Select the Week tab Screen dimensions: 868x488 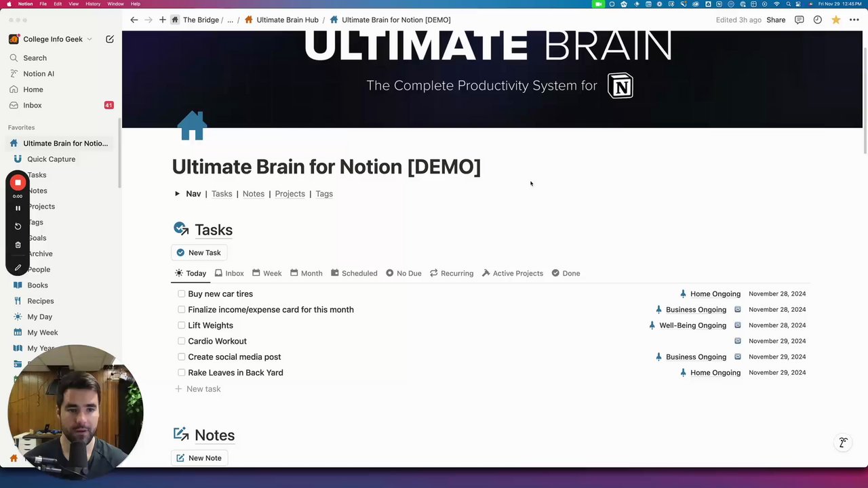pyautogui.click(x=267, y=273)
